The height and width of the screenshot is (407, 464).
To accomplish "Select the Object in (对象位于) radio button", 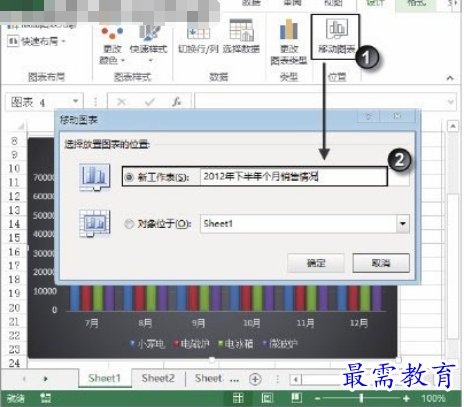I will (129, 224).
